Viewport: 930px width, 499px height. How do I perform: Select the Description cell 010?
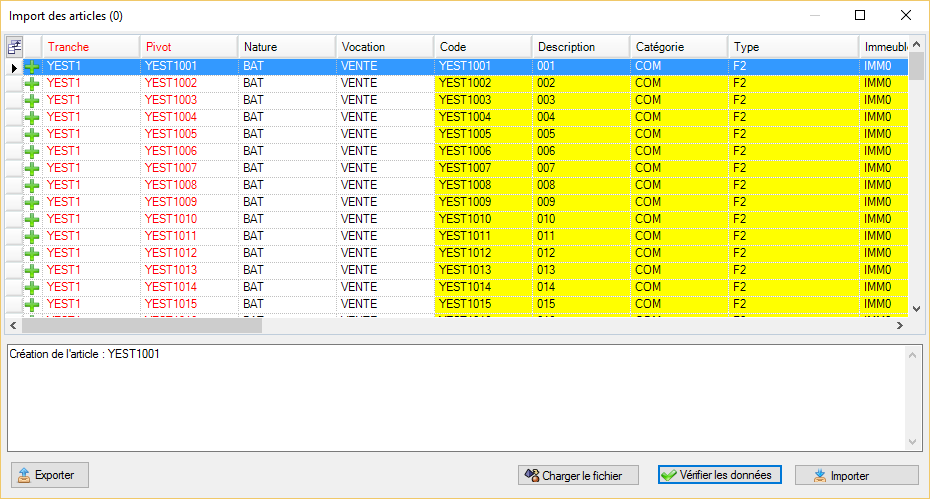click(580, 219)
